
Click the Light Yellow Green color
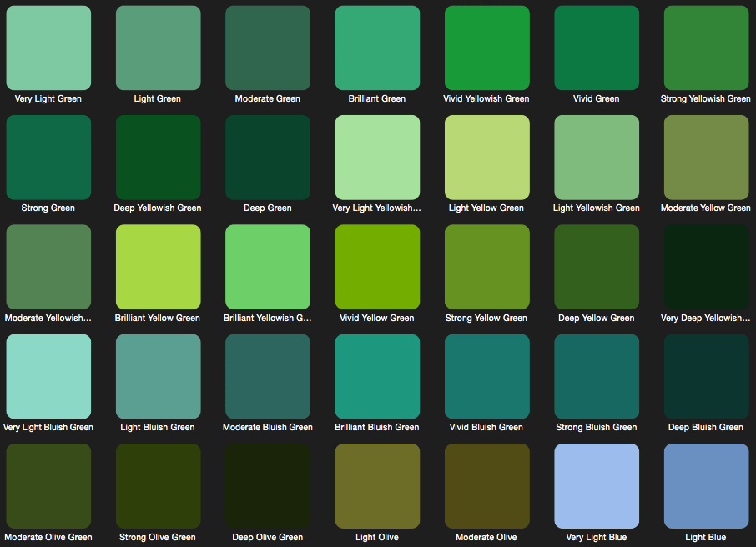click(486, 157)
